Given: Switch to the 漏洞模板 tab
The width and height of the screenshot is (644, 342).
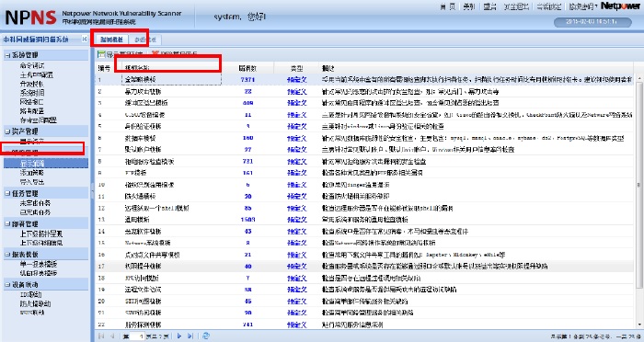Looking at the screenshot, I should click(x=111, y=40).
